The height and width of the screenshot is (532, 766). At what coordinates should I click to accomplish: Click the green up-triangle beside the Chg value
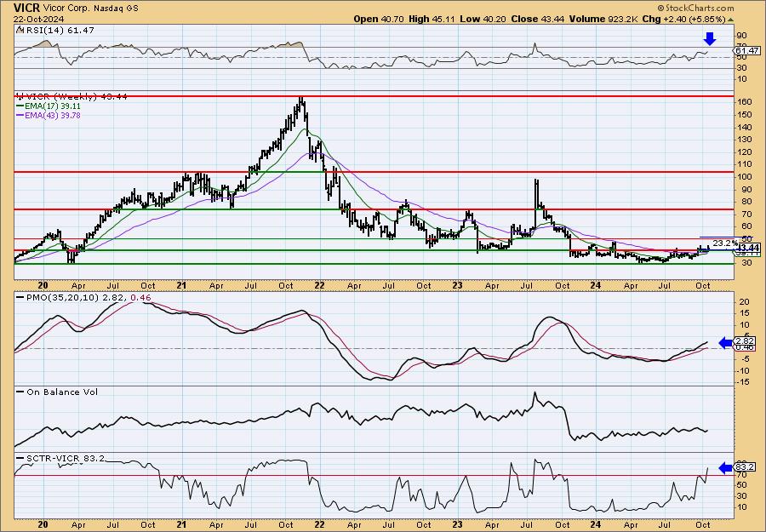pos(731,20)
